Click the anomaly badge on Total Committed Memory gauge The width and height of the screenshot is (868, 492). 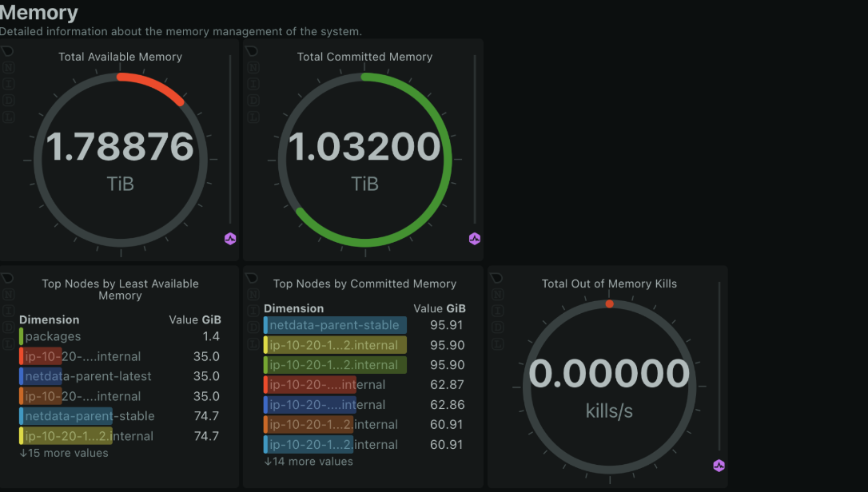coord(474,238)
